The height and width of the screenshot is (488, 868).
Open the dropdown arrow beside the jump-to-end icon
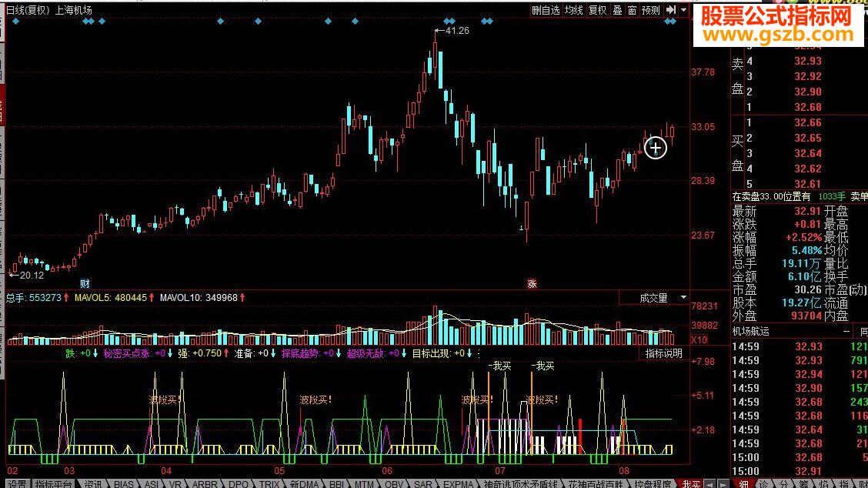pos(683,10)
